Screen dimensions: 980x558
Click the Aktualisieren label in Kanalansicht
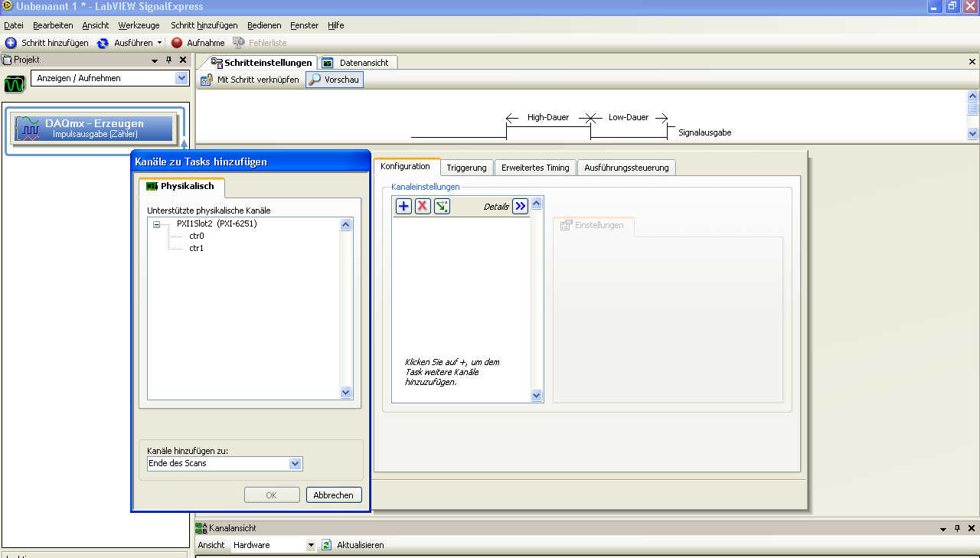tap(361, 545)
